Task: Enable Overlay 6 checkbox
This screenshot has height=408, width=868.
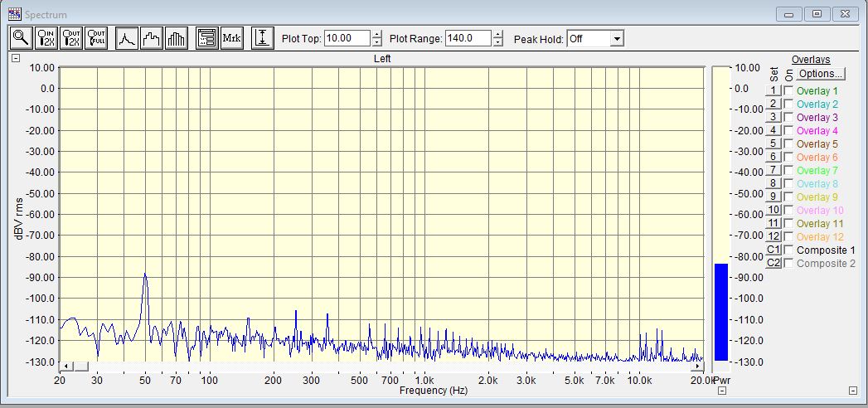Action: pos(788,158)
